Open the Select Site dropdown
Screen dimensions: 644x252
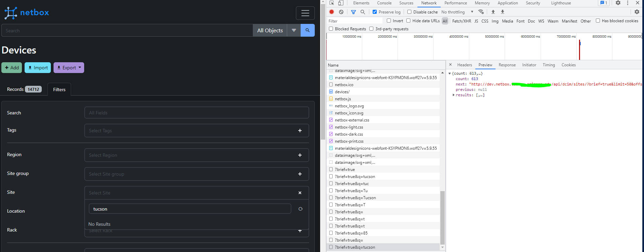[197, 193]
